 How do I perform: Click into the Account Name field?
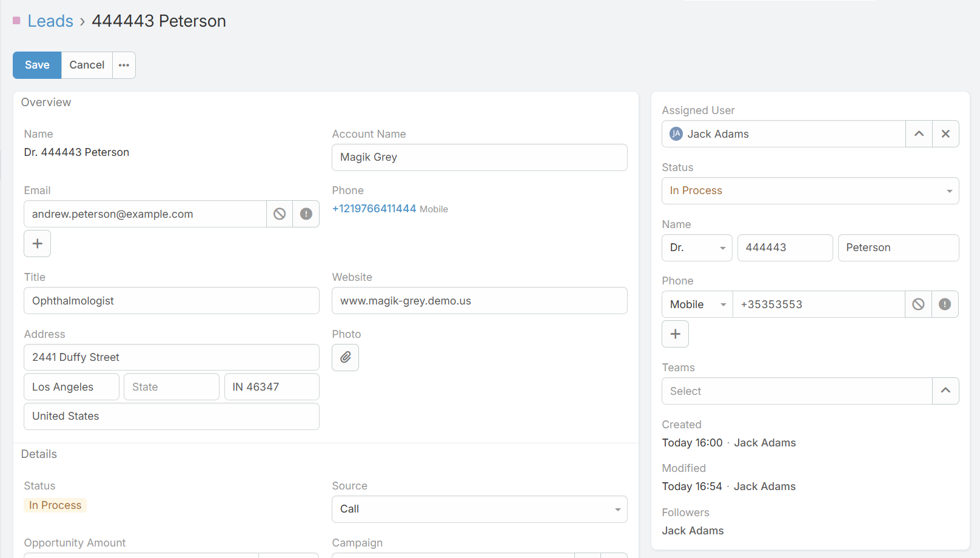[x=479, y=158]
